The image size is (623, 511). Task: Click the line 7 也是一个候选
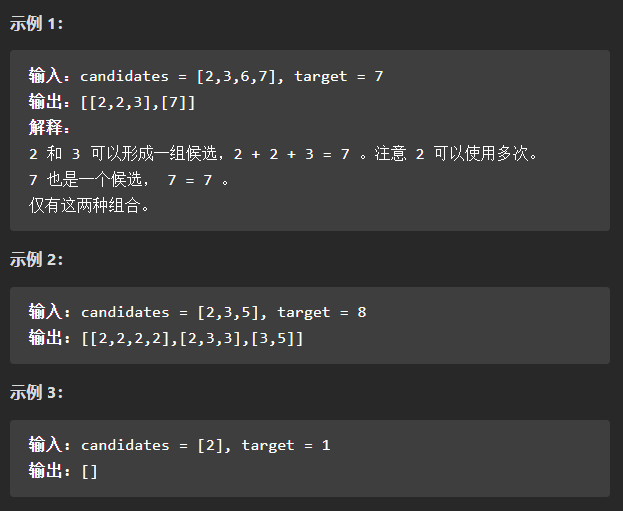pos(130,180)
